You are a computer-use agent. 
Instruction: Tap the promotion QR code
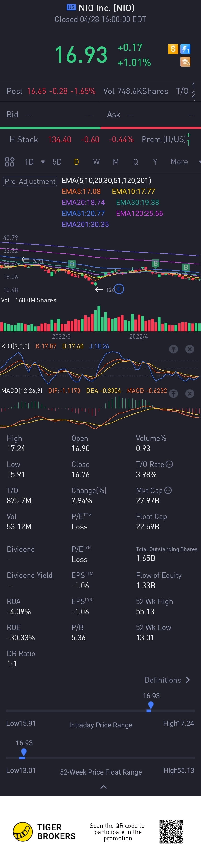pyautogui.click(x=171, y=832)
